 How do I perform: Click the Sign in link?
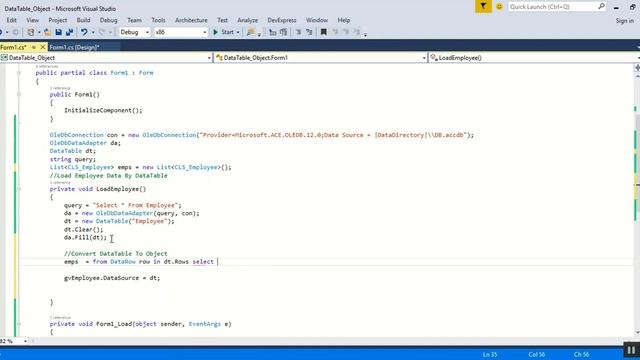pos(624,20)
